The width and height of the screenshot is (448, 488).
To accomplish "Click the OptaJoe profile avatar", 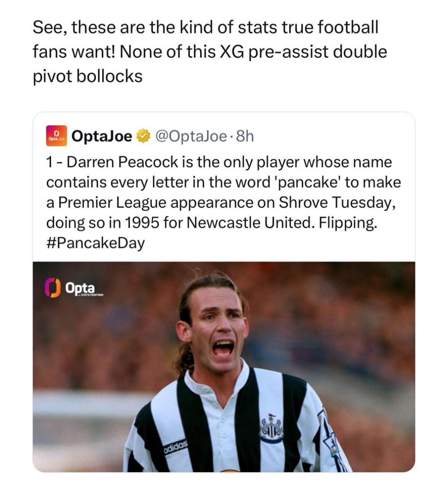I will 56,135.
